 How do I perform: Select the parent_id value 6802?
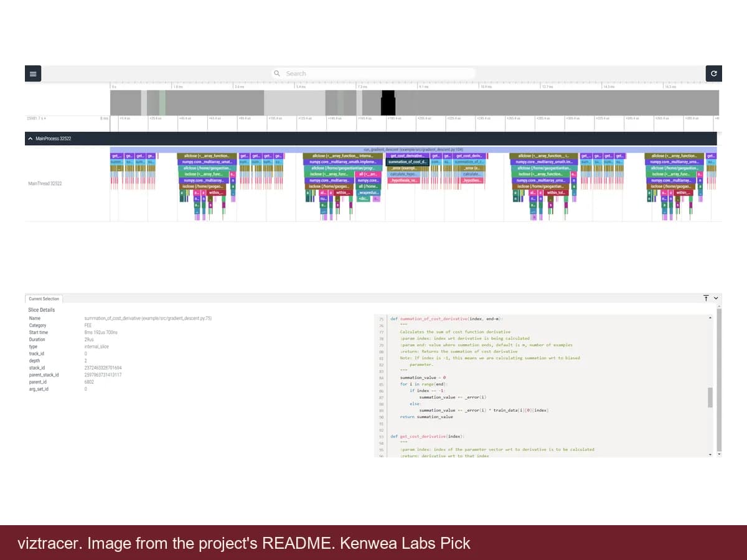point(89,382)
